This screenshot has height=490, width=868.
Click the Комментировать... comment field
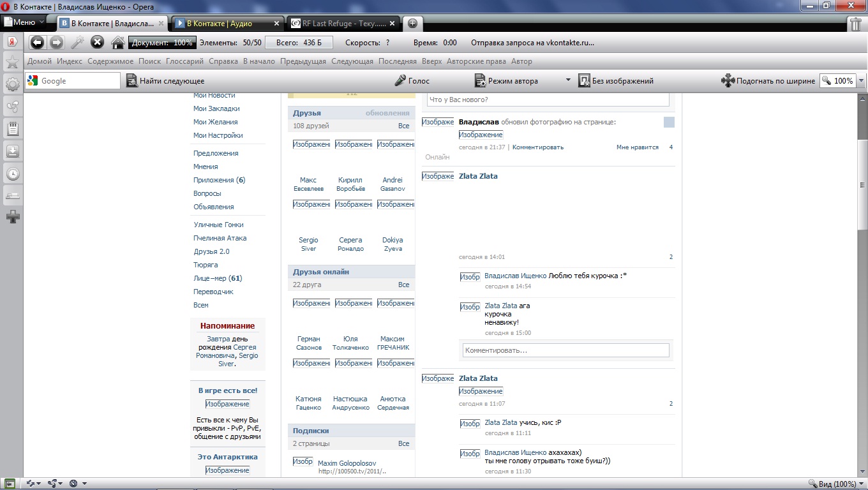click(565, 350)
